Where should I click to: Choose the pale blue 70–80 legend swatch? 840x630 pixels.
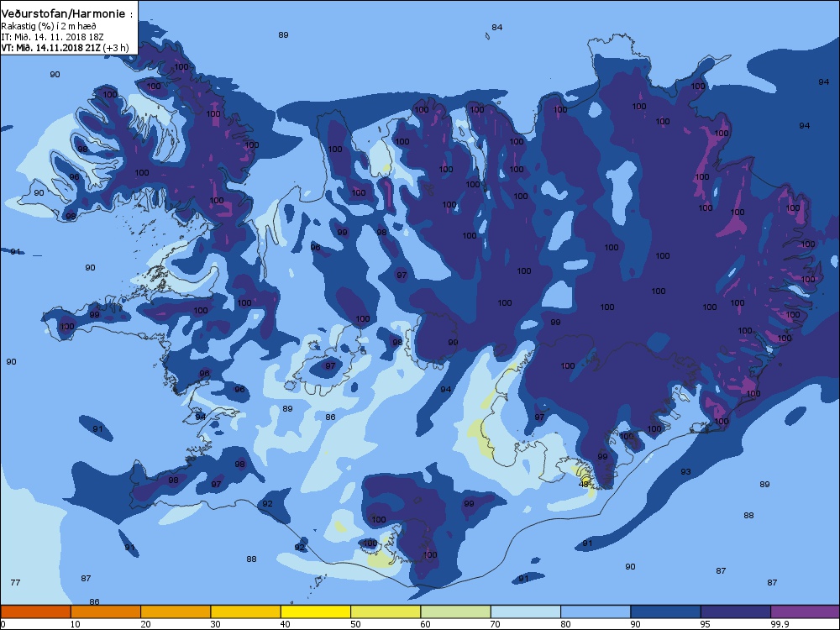(x=526, y=612)
